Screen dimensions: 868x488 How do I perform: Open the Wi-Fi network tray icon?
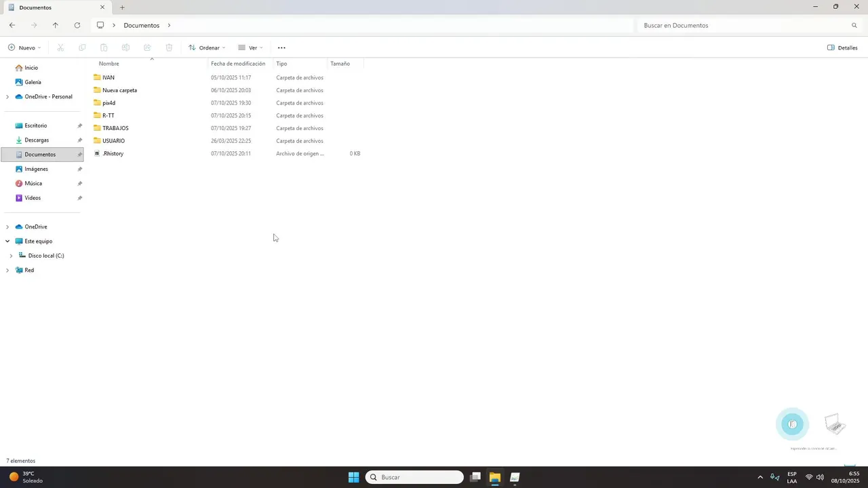pyautogui.click(x=809, y=477)
